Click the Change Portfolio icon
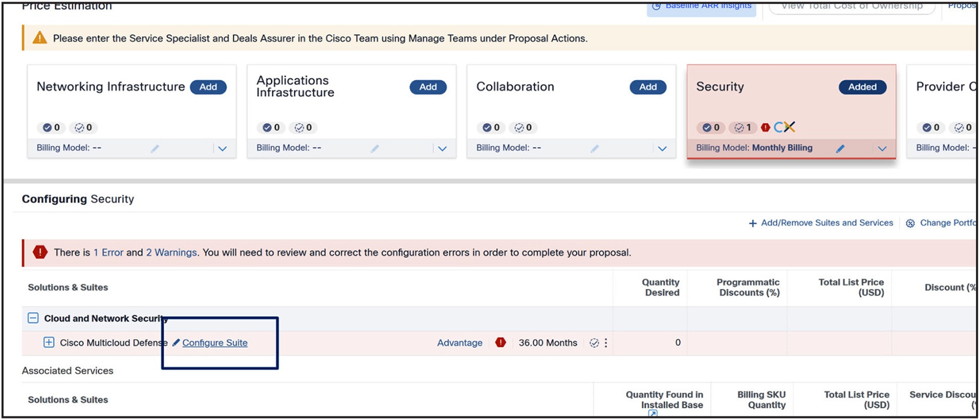Screen dimensions: 980x420 click(x=910, y=223)
